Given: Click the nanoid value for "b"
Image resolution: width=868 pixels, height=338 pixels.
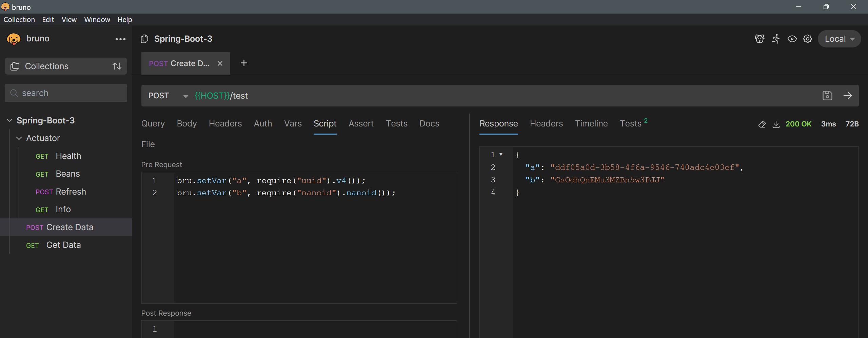Looking at the screenshot, I should [x=607, y=180].
